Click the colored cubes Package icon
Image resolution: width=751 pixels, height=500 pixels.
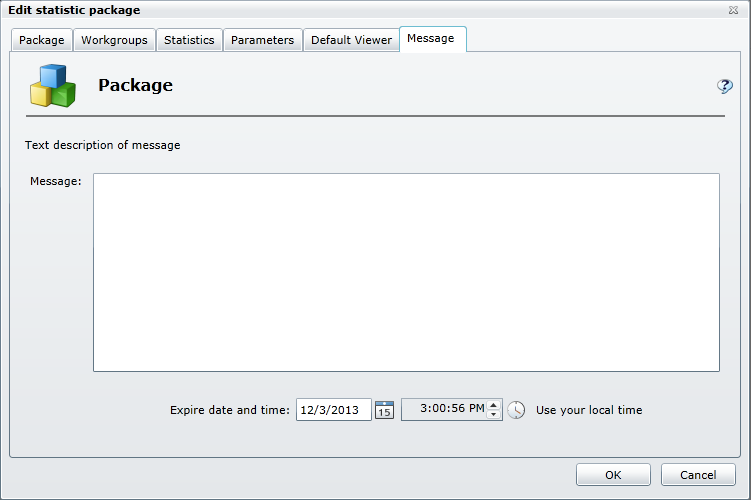coord(53,86)
